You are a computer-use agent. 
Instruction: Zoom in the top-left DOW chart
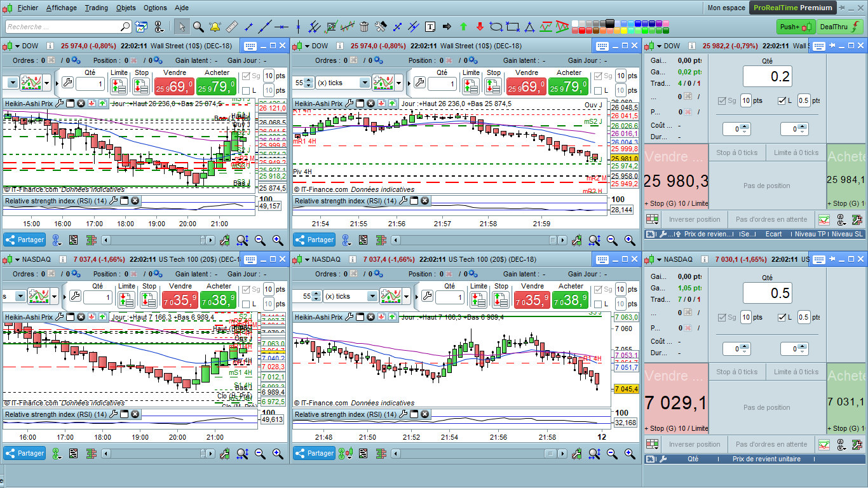click(x=278, y=240)
